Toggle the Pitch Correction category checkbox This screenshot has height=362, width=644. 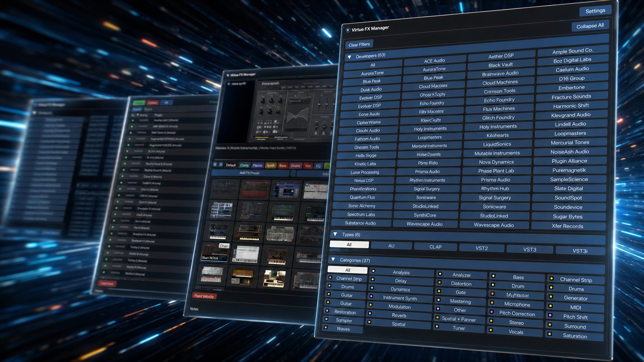[x=492, y=312]
